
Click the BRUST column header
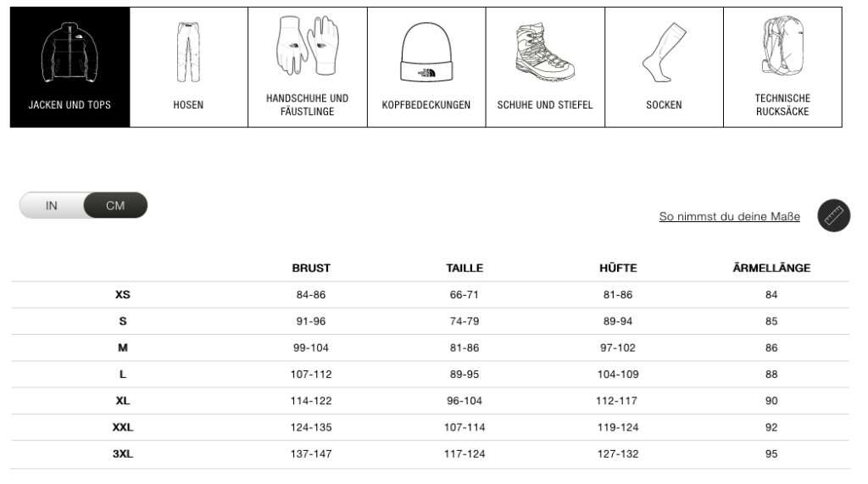pos(311,268)
